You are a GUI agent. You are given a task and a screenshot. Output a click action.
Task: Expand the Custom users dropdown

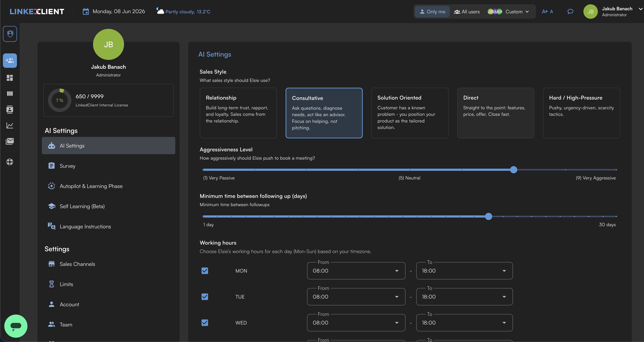coord(508,12)
